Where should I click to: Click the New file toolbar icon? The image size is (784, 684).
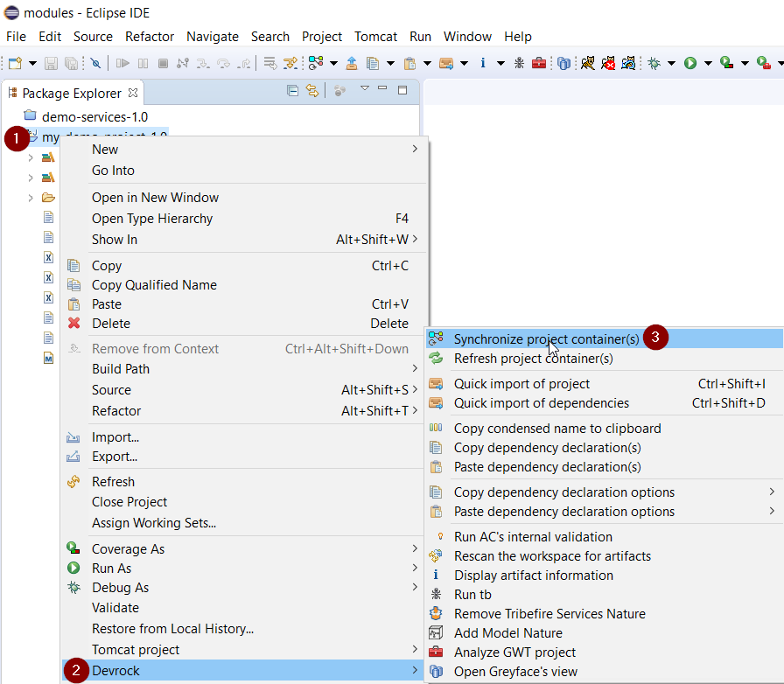click(x=15, y=63)
